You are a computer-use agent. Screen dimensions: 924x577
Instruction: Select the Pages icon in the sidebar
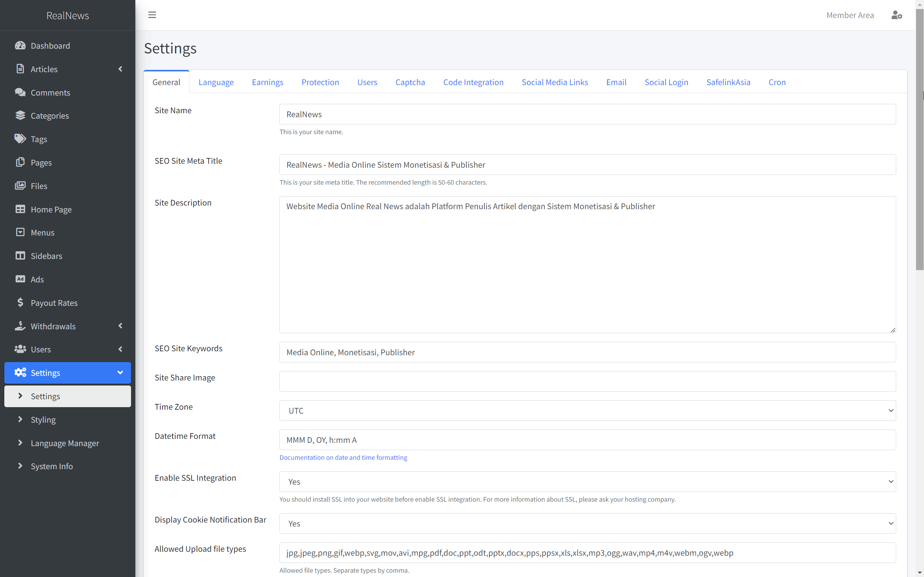tap(20, 162)
